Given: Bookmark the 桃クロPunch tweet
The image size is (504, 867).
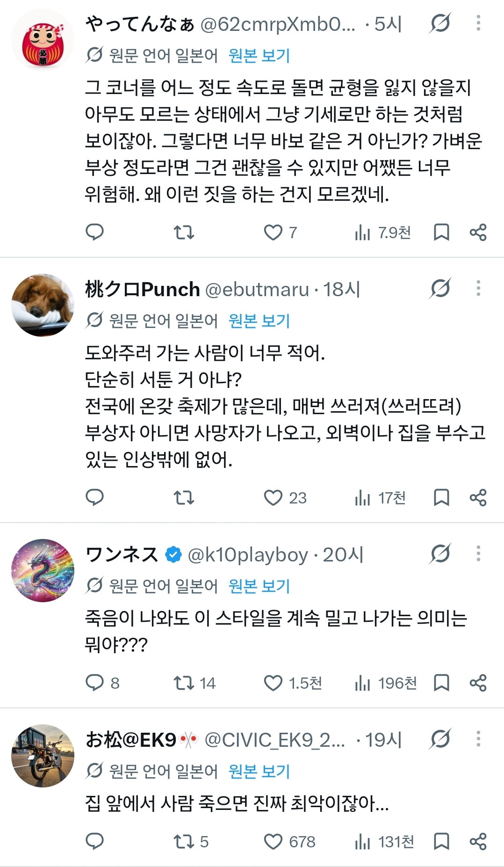Looking at the screenshot, I should [x=441, y=497].
